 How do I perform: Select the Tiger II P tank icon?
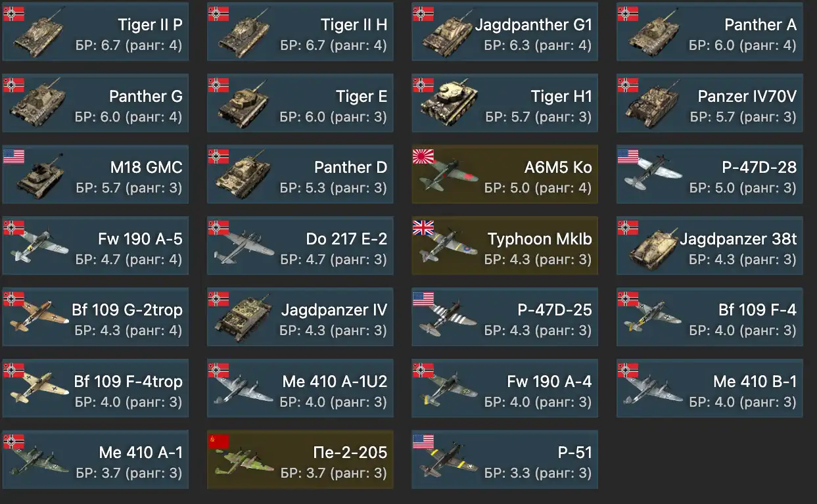click(x=39, y=33)
